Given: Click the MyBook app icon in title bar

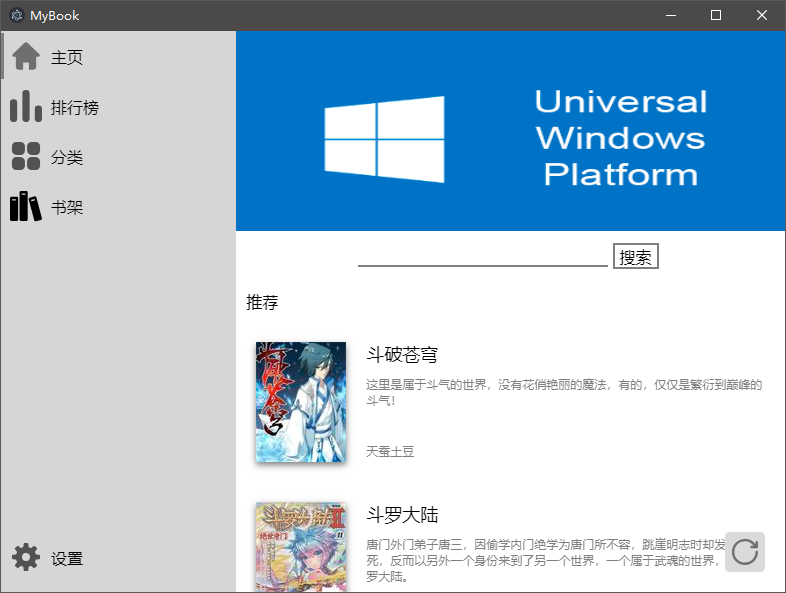Looking at the screenshot, I should 17,16.
